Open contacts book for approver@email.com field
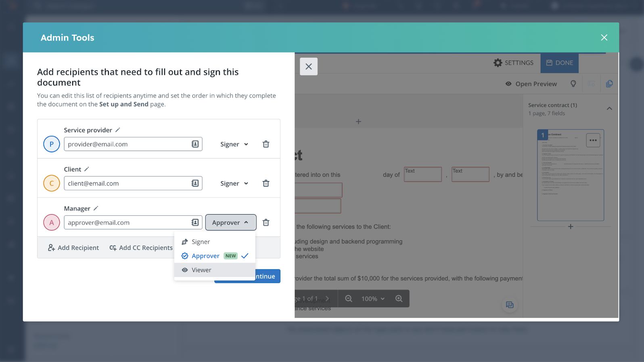644x362 pixels. [x=195, y=222]
